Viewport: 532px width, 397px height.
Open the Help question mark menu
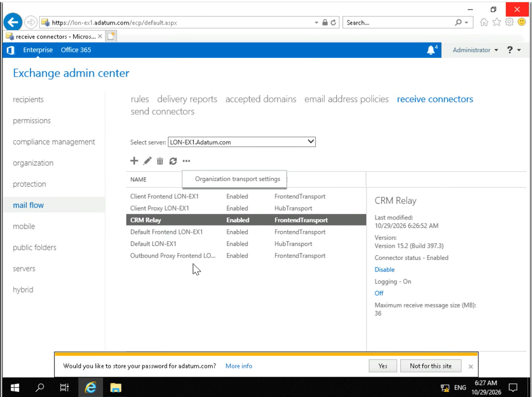(x=514, y=50)
